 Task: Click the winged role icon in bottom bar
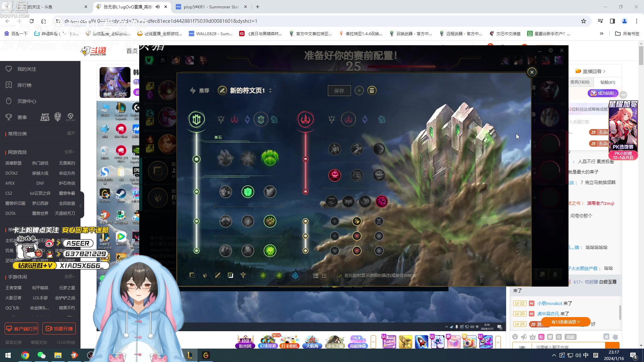(243, 275)
